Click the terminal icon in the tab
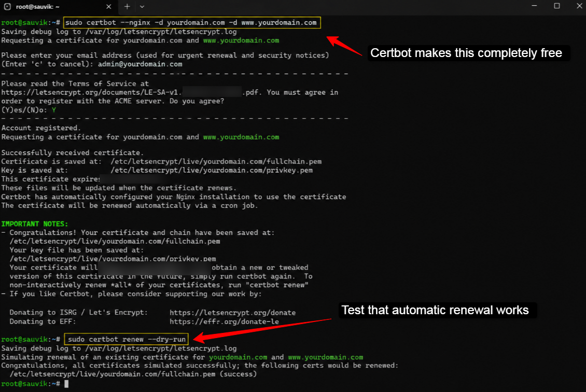This screenshot has width=586, height=392. 7,7
